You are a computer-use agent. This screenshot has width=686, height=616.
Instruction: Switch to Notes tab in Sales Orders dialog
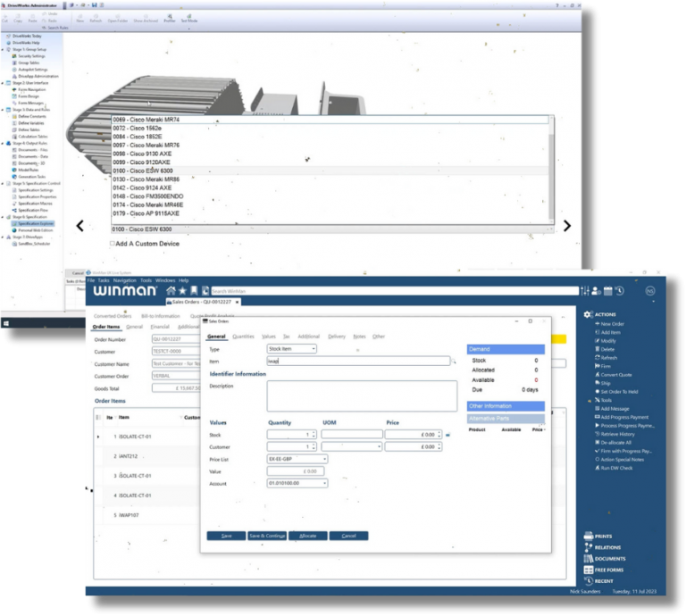click(359, 337)
